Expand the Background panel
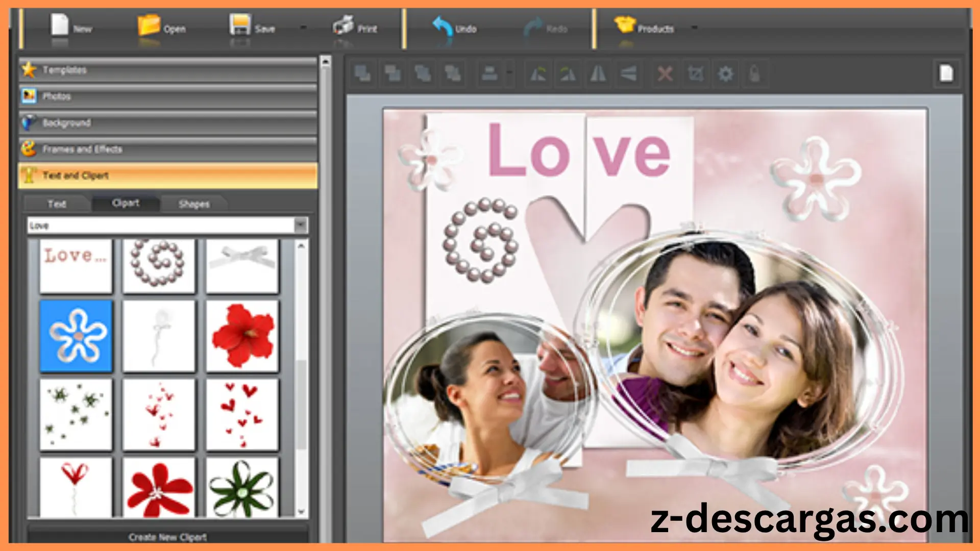Viewport: 980px width, 551px height. [168, 123]
